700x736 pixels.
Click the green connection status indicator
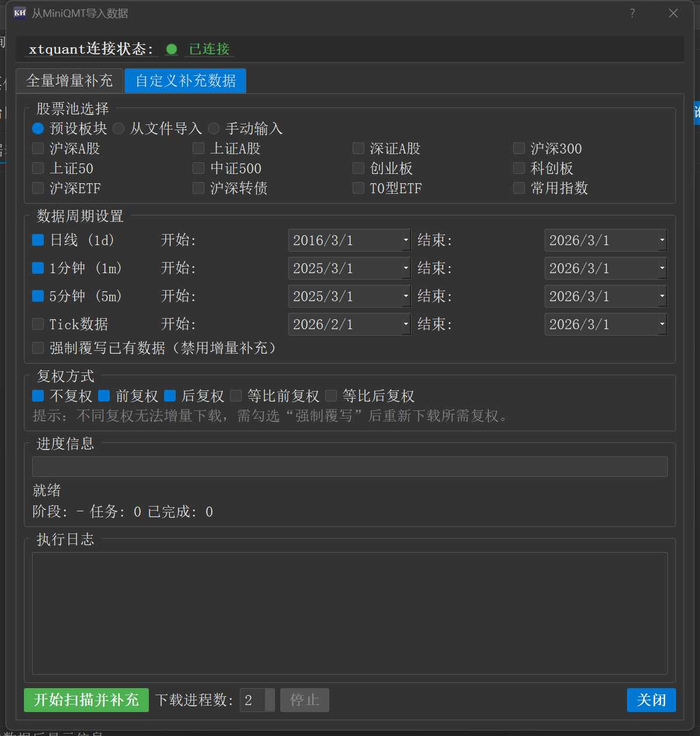pos(172,50)
